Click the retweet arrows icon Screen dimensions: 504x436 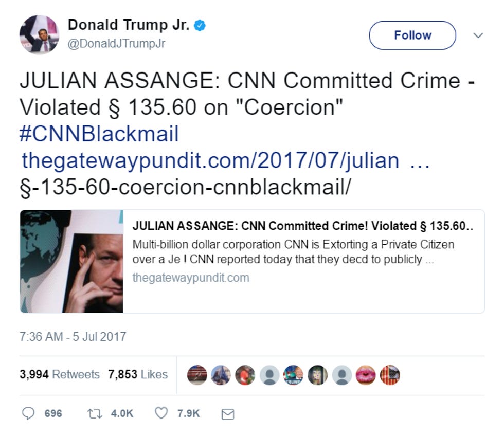pyautogui.click(x=95, y=413)
